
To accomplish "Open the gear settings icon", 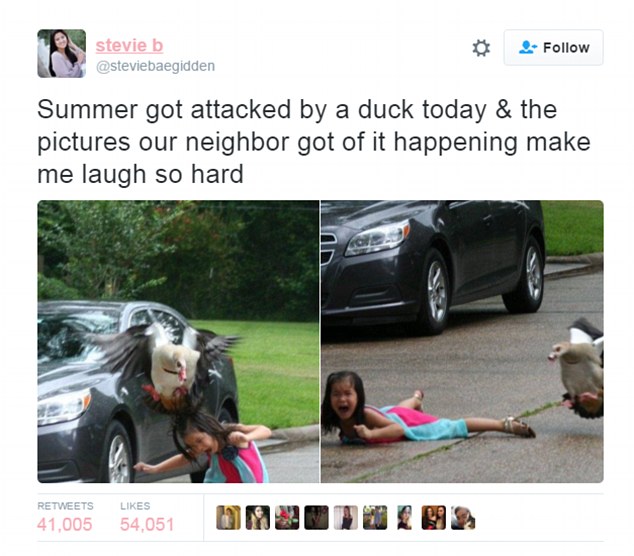I will [x=481, y=48].
